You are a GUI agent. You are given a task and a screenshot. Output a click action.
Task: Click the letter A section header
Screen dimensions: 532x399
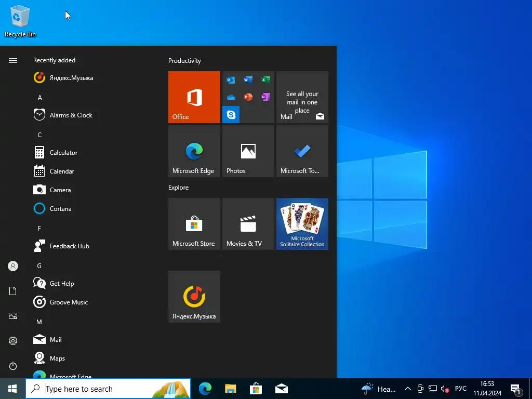pyautogui.click(x=39, y=98)
